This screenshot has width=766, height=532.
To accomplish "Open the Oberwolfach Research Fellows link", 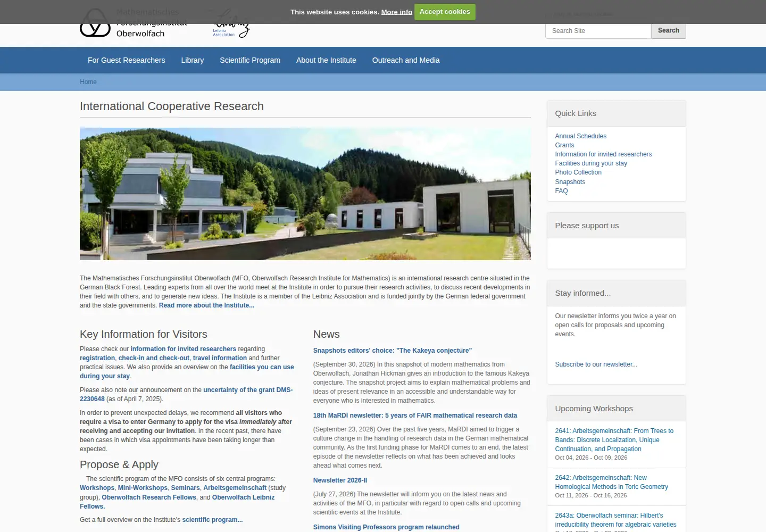I will pos(149,497).
